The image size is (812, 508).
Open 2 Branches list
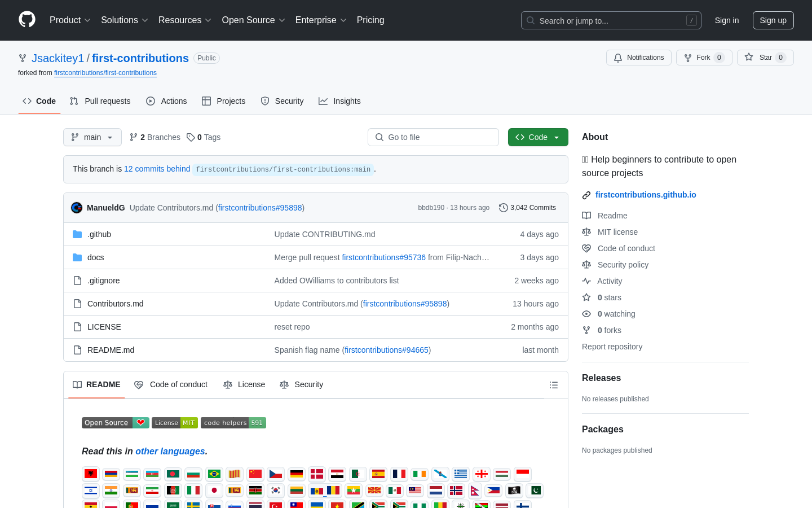155,137
